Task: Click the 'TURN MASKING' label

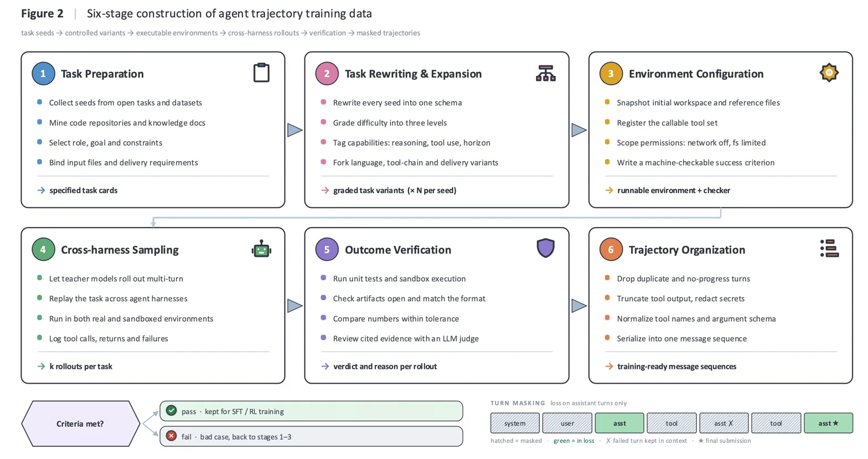Action: pos(518,403)
